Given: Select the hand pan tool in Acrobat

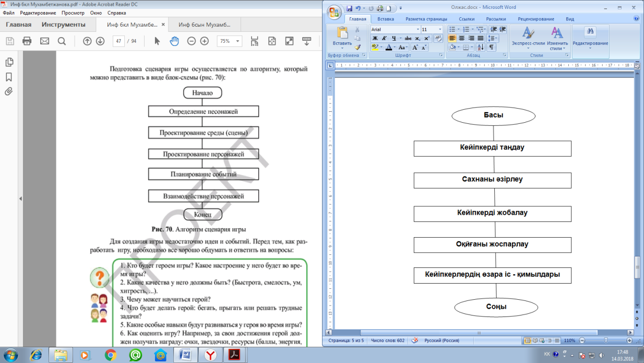Looking at the screenshot, I should [x=174, y=41].
